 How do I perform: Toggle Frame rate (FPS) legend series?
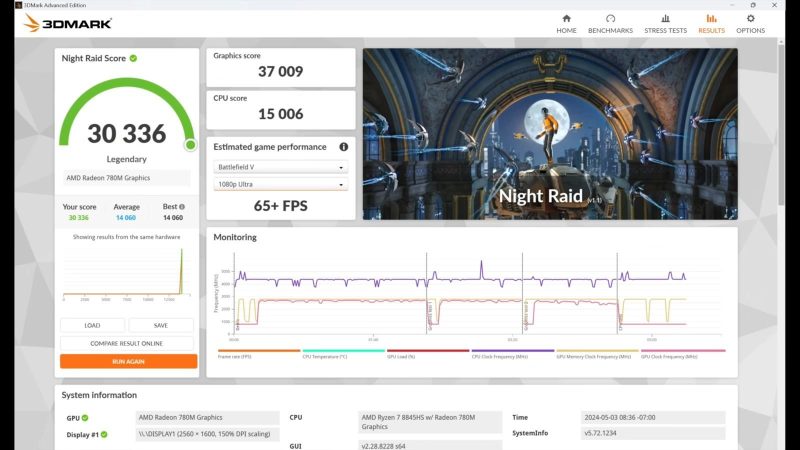pos(258,355)
